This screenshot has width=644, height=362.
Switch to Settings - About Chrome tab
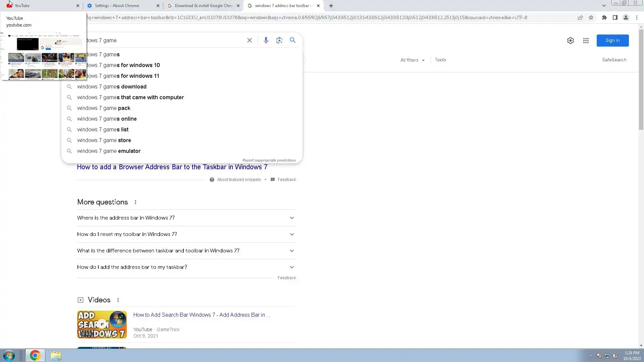pos(117,6)
